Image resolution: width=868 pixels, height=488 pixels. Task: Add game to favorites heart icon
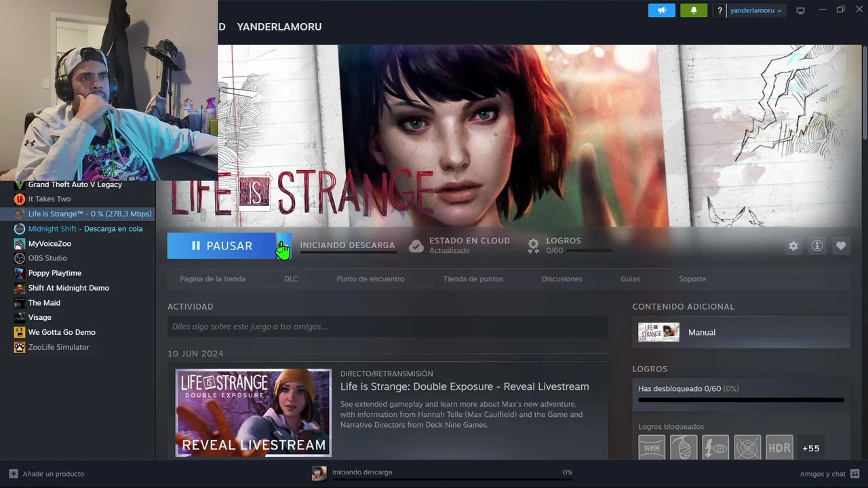click(841, 246)
